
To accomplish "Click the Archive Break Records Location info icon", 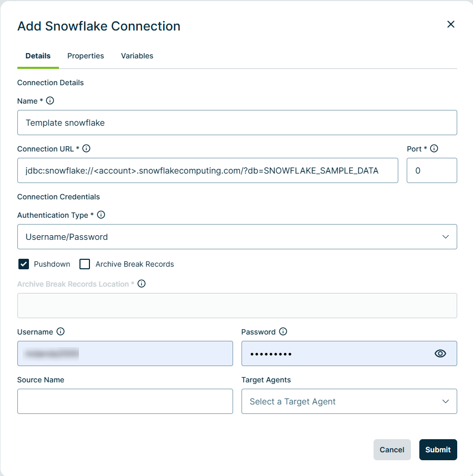I will pyautogui.click(x=142, y=283).
